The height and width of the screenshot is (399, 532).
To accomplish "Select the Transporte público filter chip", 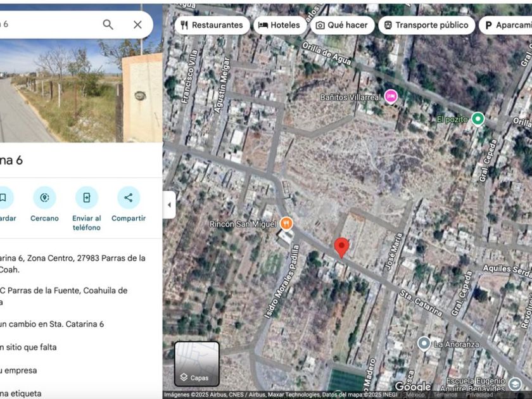I will point(426,25).
